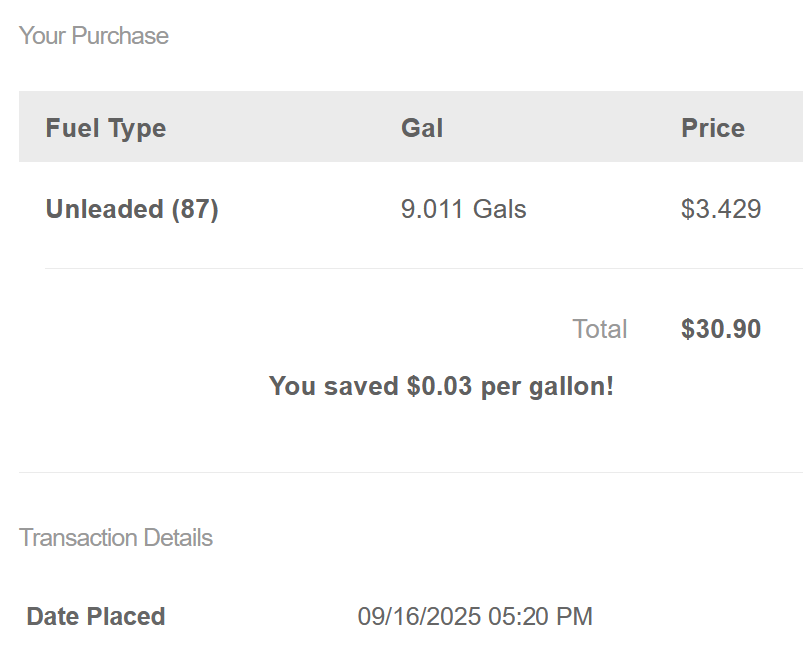Click the '9.011 Gals' quantity value
Screen dimensions: 803x645
pos(463,209)
